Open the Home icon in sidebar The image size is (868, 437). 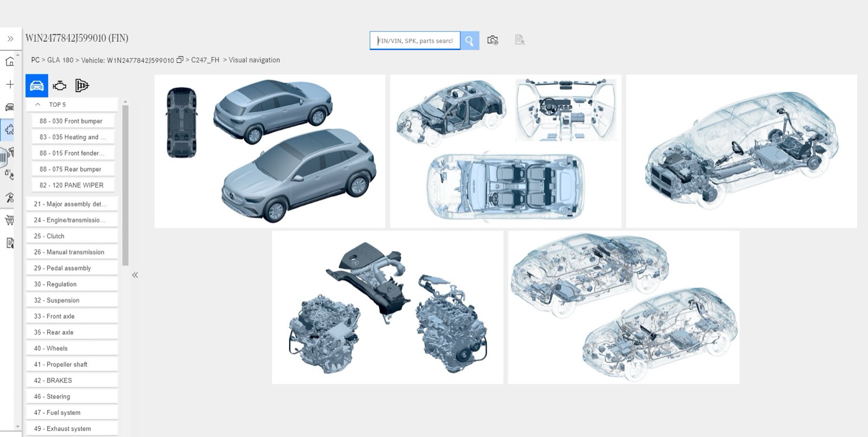(10, 61)
